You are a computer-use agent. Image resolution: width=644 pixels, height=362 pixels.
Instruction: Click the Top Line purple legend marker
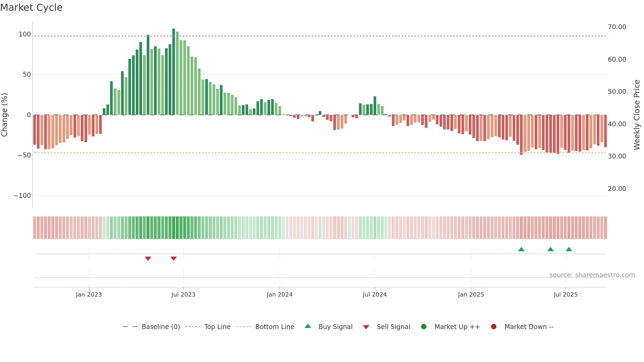pos(193,327)
